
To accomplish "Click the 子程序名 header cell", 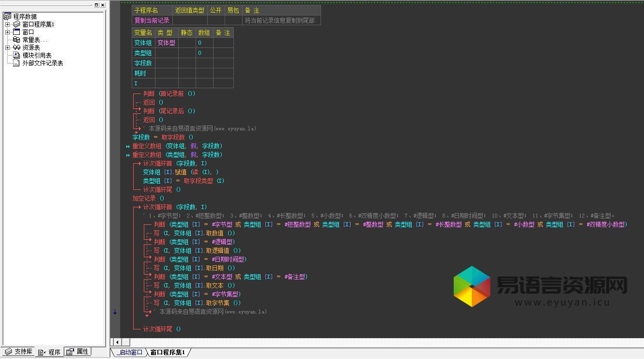I will coord(152,10).
